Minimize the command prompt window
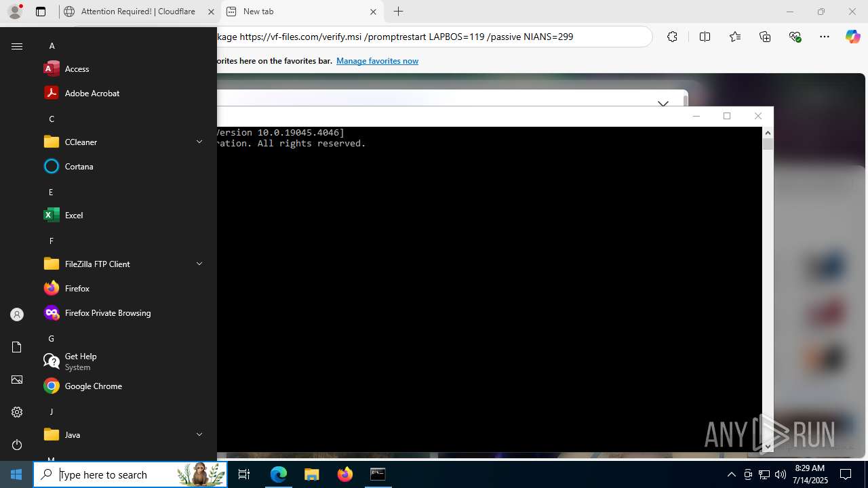This screenshot has width=868, height=488. [x=696, y=116]
